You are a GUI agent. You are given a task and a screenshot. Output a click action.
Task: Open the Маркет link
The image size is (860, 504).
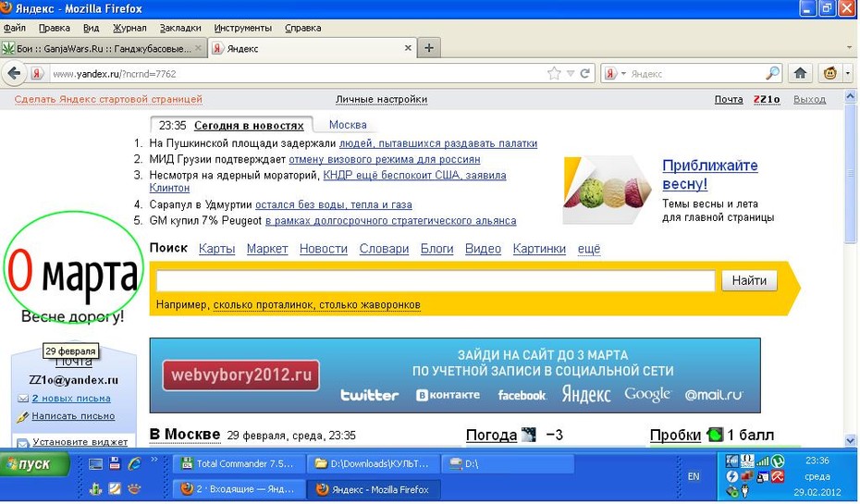pyautogui.click(x=267, y=249)
